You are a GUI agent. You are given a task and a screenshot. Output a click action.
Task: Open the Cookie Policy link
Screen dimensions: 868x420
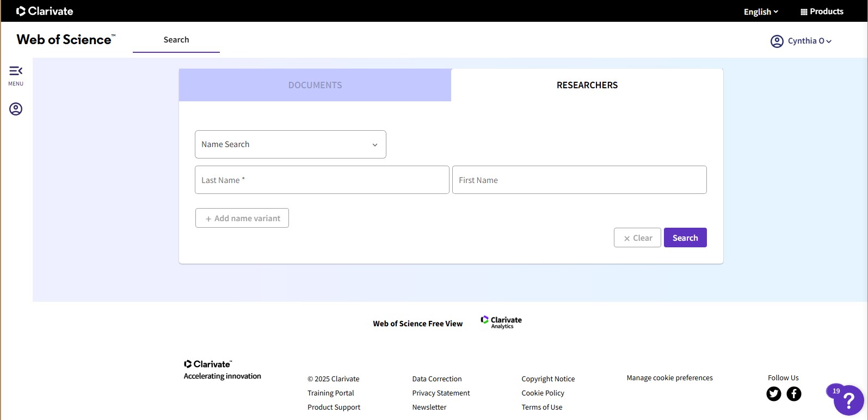click(543, 393)
